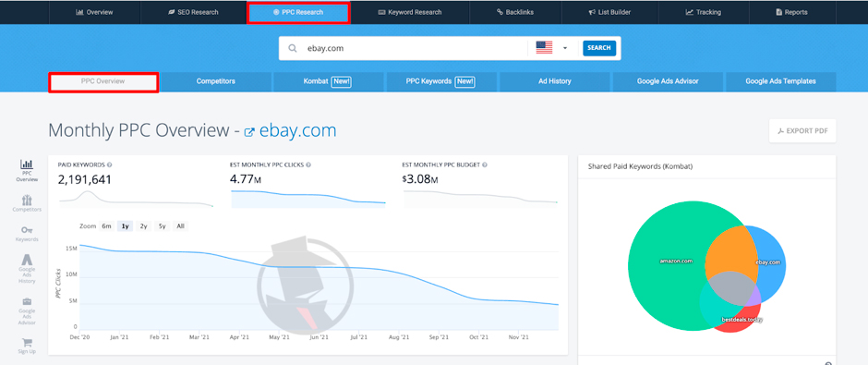Click the US flag country icon
This screenshot has height=365, width=868.
tap(544, 48)
